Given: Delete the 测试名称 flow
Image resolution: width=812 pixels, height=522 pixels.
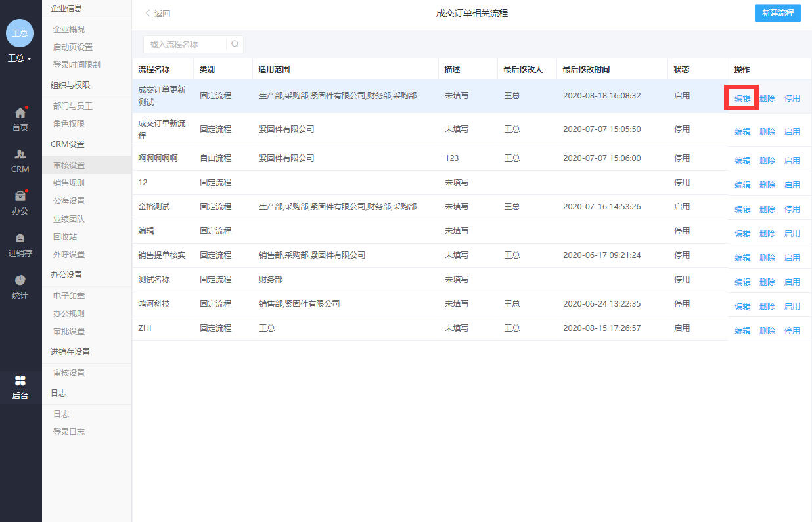Looking at the screenshot, I should click(x=767, y=282).
